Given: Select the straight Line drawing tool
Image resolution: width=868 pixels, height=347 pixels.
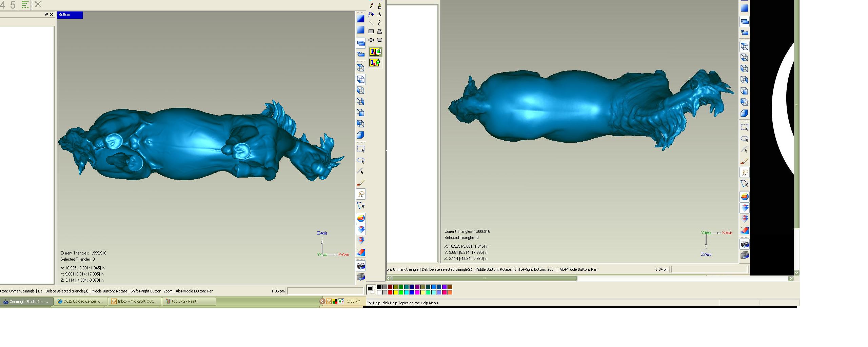Looking at the screenshot, I should pos(371,23).
